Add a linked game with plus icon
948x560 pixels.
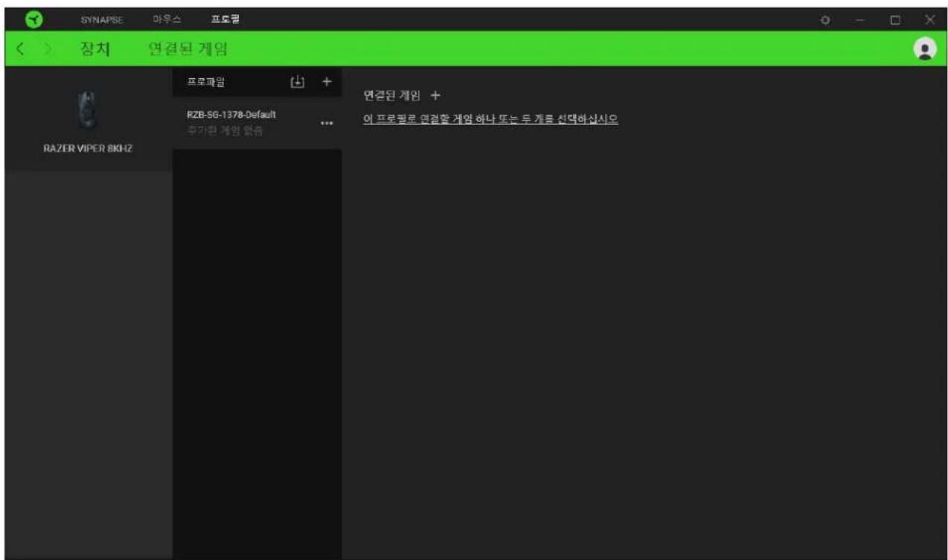(436, 96)
